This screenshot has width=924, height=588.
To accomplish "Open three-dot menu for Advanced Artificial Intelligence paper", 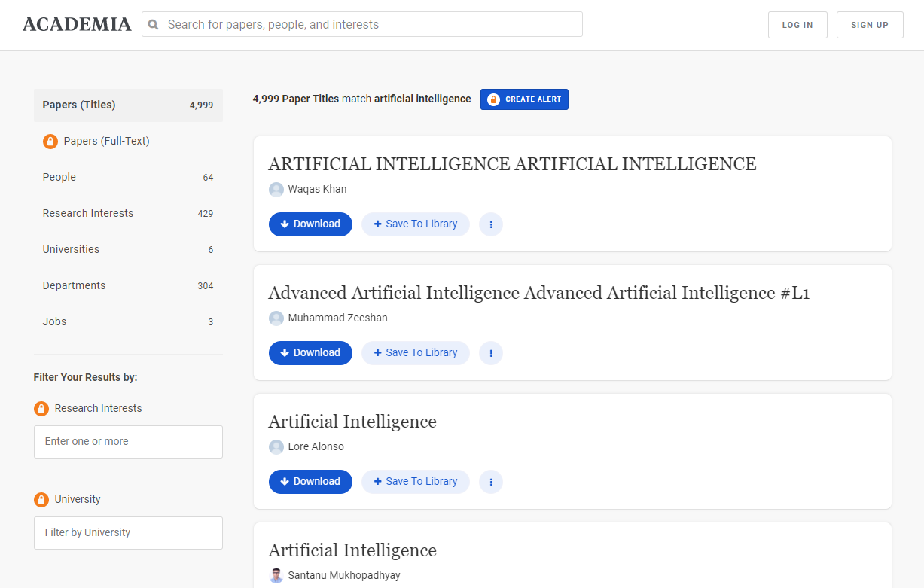I will (491, 353).
